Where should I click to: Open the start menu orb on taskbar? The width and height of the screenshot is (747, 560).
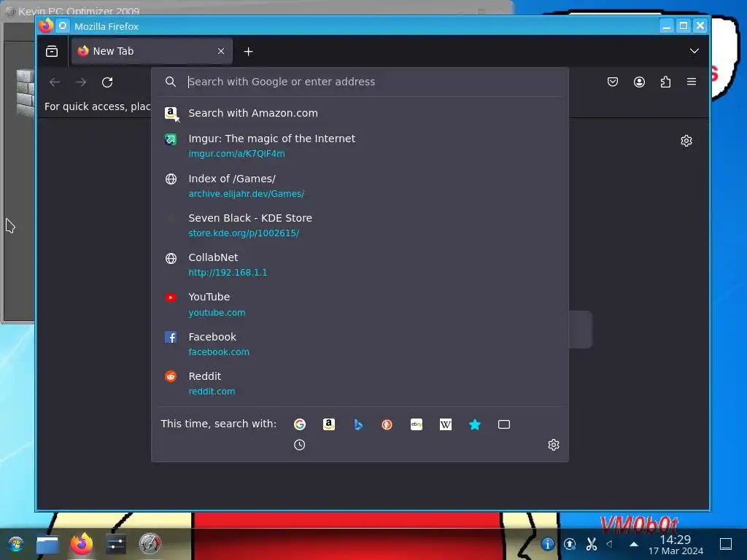(15, 544)
